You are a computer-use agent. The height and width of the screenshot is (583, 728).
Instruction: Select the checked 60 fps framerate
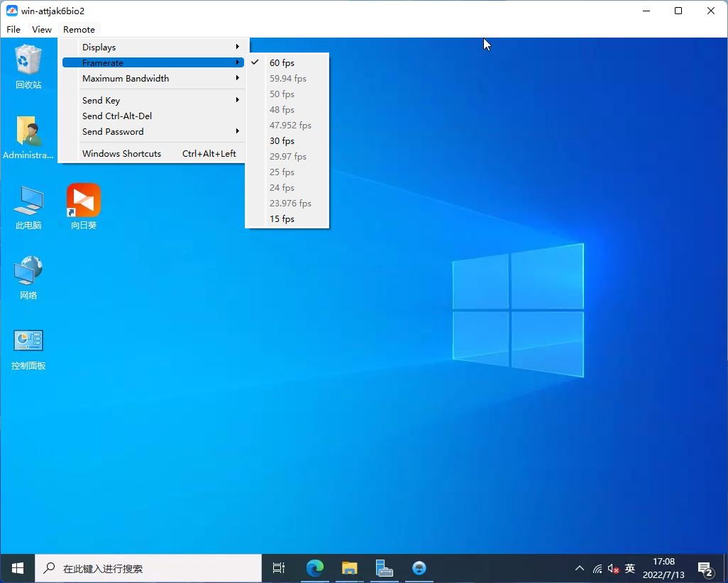(x=282, y=63)
